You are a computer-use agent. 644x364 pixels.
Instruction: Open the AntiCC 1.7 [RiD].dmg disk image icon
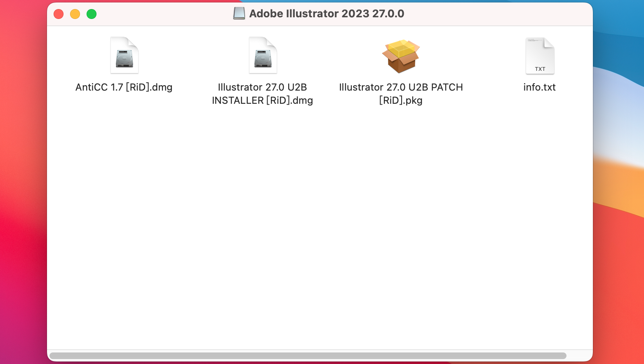point(124,55)
